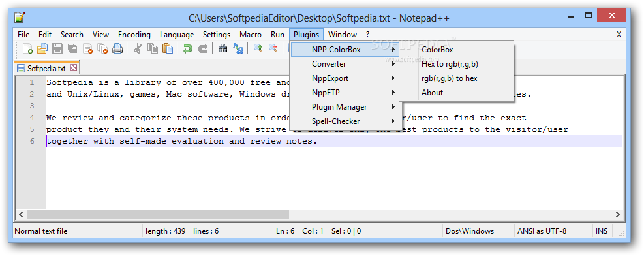The image size is (644, 256).
Task: Choose ColorBox from the submenu
Action: click(x=456, y=50)
